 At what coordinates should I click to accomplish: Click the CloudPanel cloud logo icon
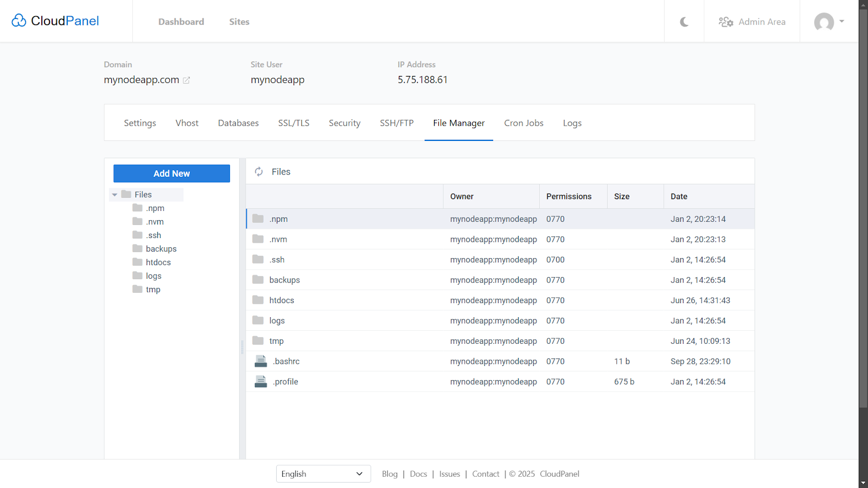click(x=19, y=21)
